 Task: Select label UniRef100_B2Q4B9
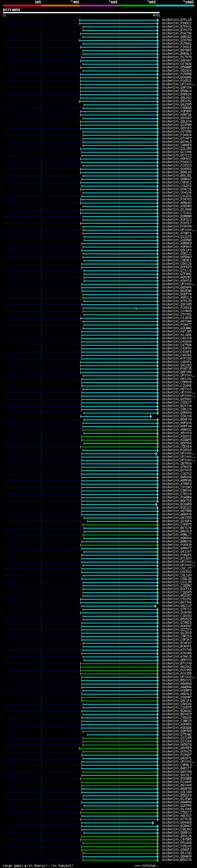click(176, 504)
